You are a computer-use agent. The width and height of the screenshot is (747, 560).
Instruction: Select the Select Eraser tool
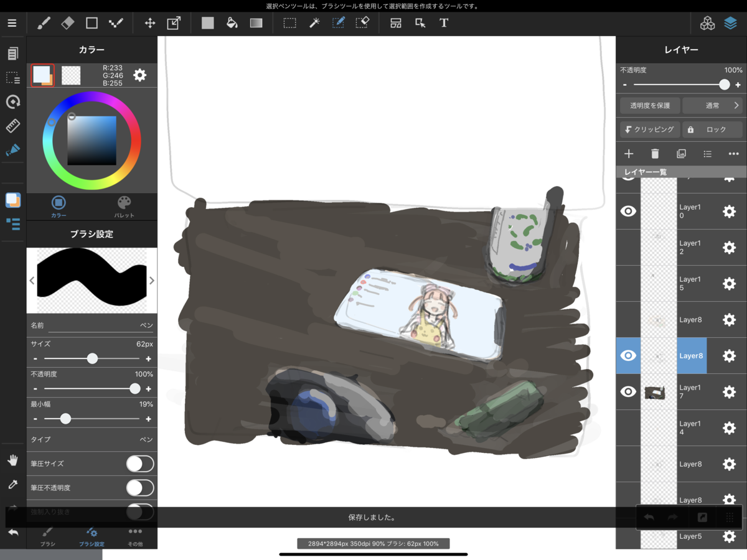(x=362, y=23)
